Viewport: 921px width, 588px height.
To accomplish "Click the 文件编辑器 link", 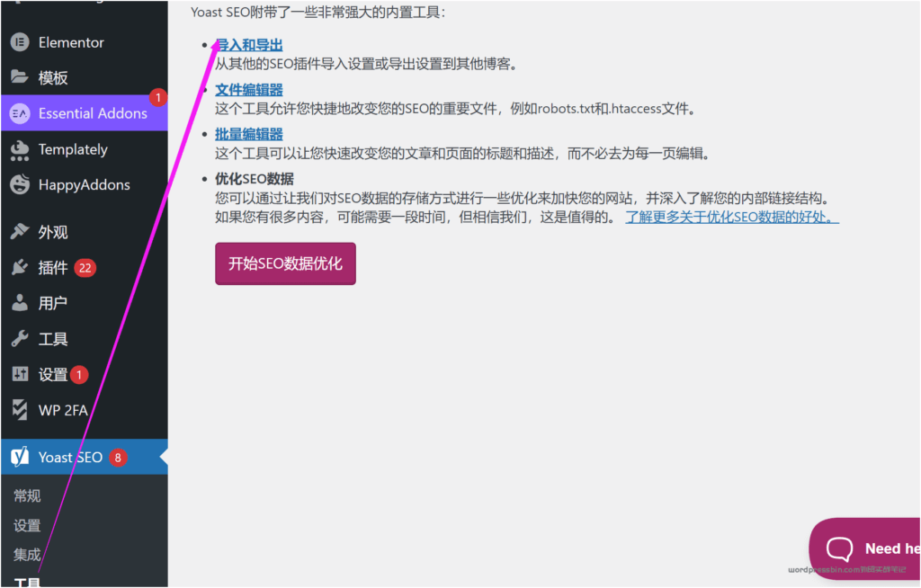I will point(248,88).
